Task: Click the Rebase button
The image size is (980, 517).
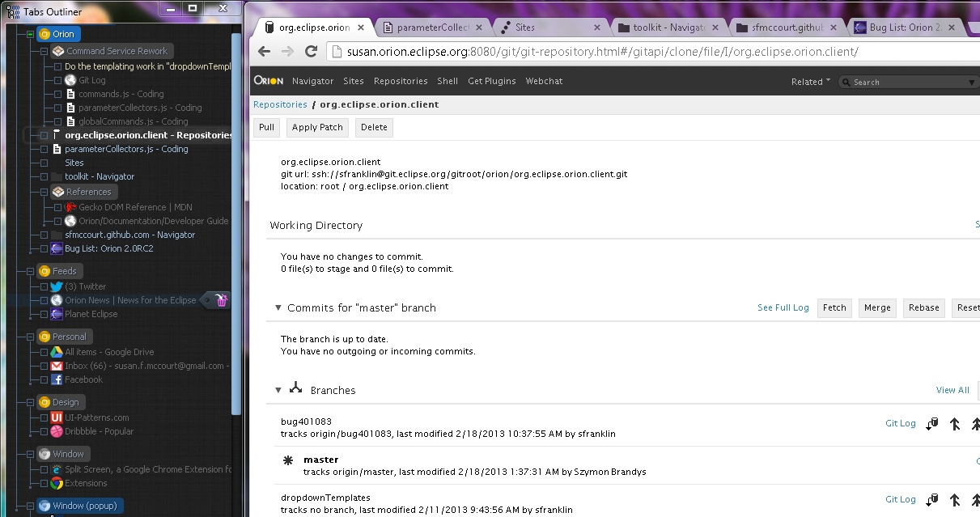Action: tap(923, 307)
